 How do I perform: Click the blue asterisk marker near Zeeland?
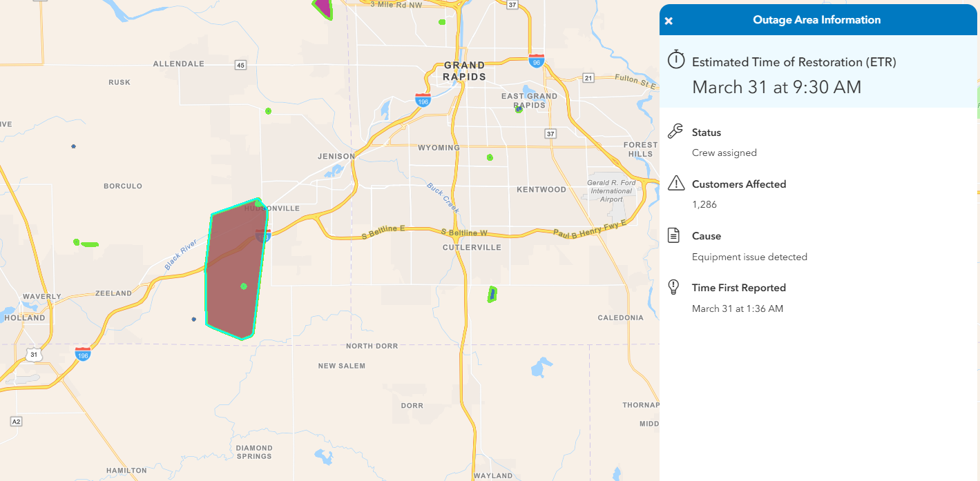pyautogui.click(x=193, y=320)
